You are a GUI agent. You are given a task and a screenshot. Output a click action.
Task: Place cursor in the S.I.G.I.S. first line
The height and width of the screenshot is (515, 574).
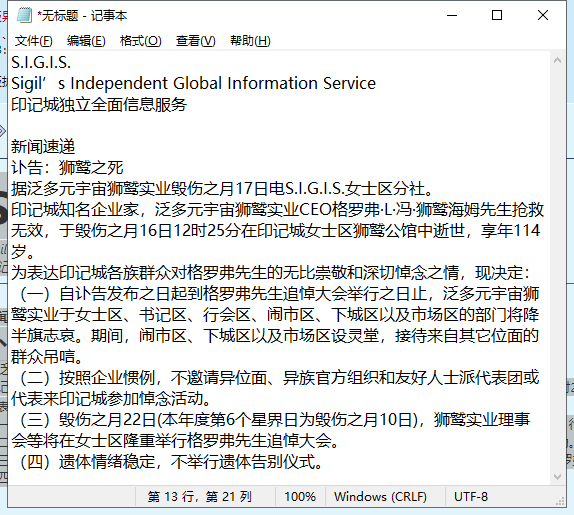[x=41, y=63]
